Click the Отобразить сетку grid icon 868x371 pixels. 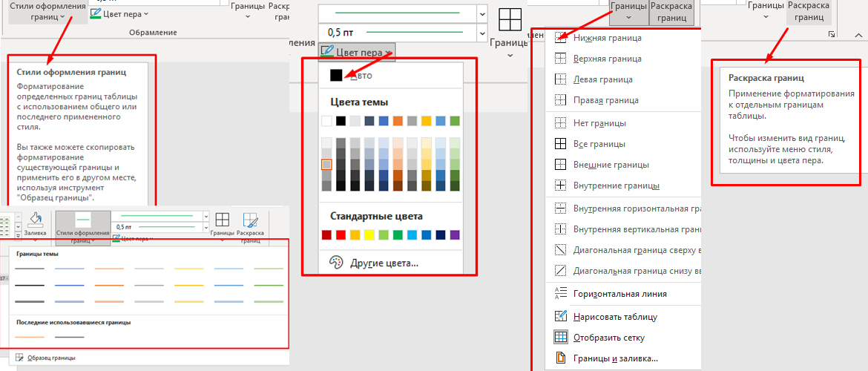(x=561, y=338)
